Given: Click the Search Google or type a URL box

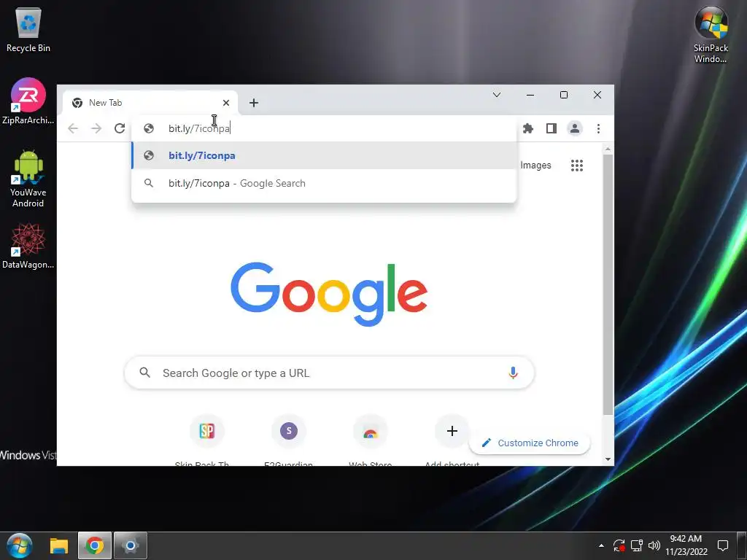Looking at the screenshot, I should pos(329,373).
